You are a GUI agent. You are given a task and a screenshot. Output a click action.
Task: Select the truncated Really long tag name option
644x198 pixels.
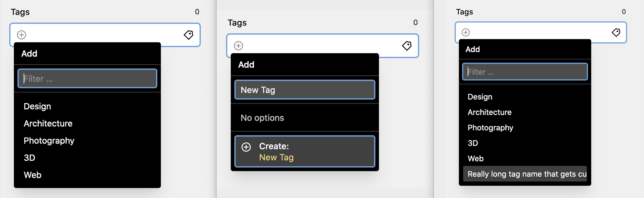525,174
